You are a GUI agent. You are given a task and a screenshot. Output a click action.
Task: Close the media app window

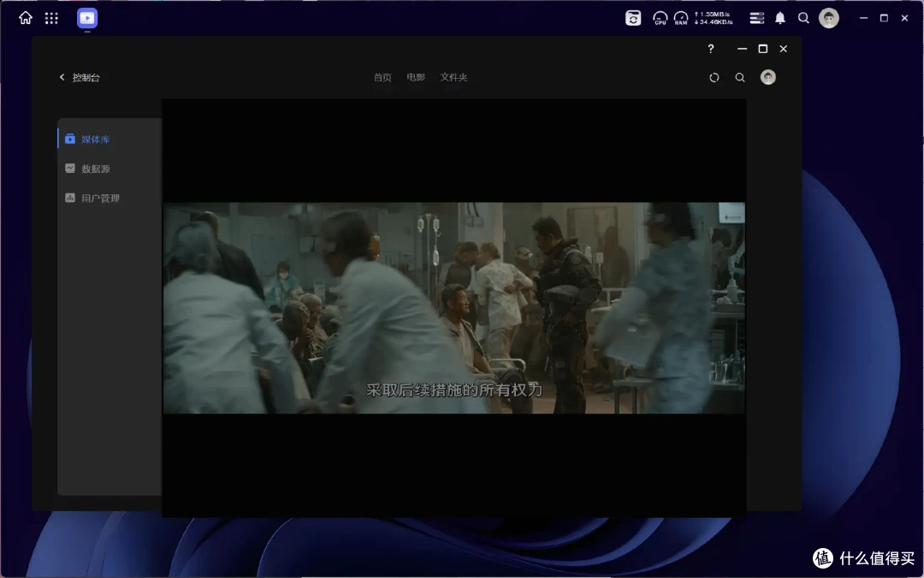783,49
